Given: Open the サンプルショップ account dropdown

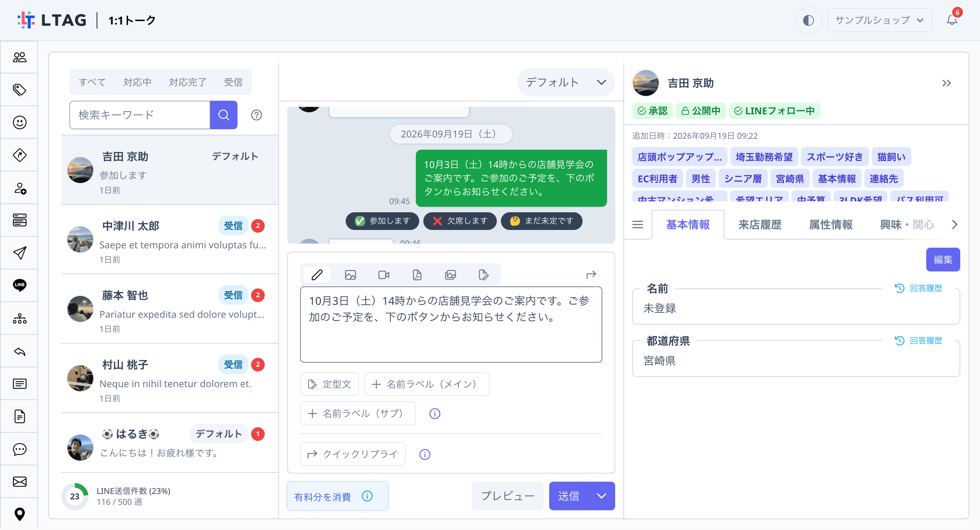Looking at the screenshot, I should [879, 20].
